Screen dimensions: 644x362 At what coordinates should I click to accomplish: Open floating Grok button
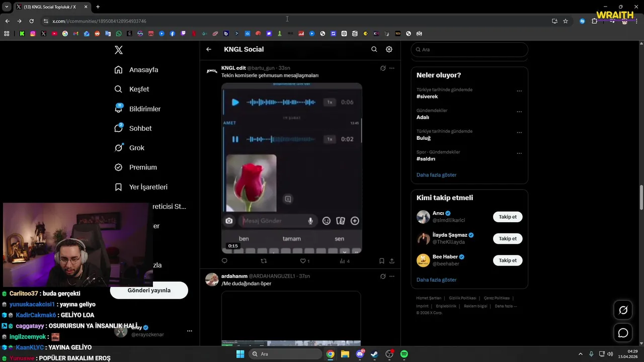(623, 310)
